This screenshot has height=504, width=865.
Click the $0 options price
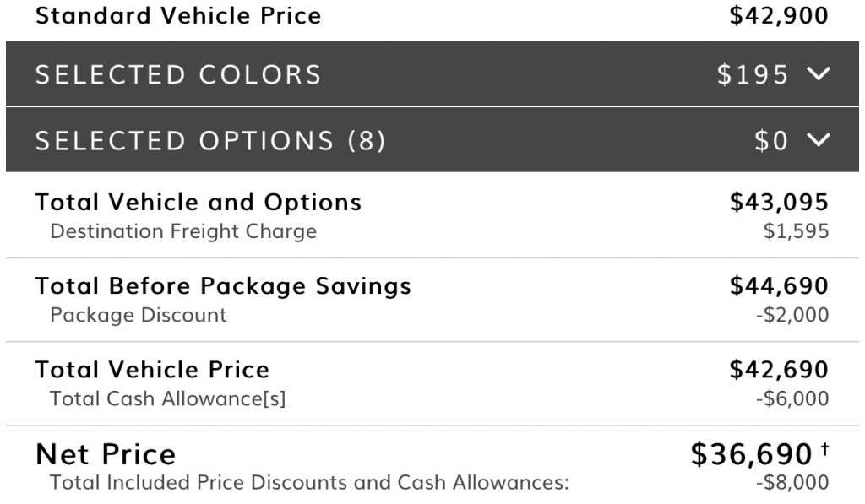coord(771,141)
